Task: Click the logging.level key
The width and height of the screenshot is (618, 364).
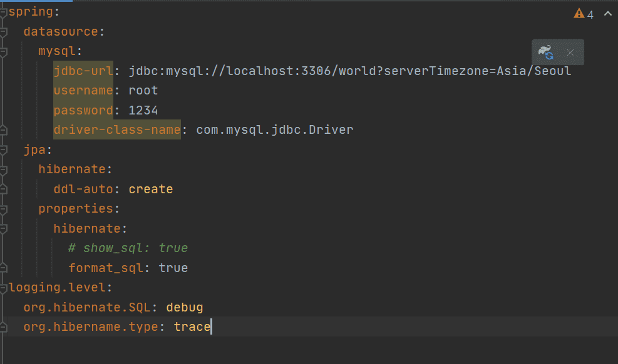Action: [x=57, y=287]
